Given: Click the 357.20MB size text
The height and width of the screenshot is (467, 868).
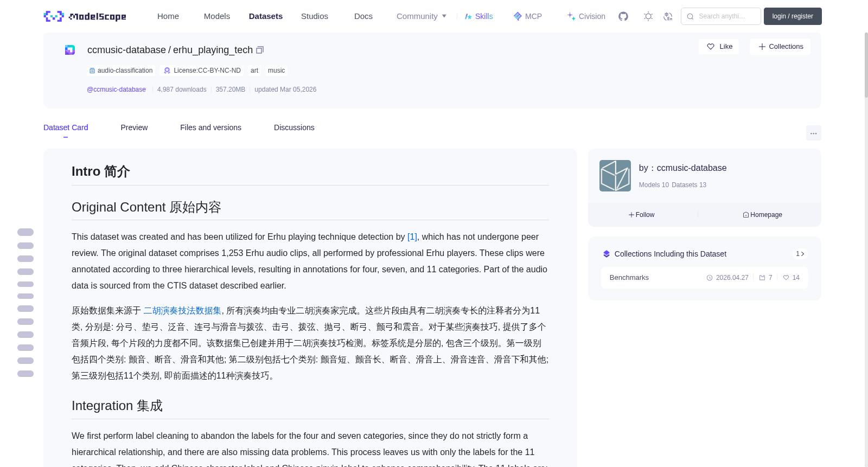Looking at the screenshot, I should point(231,89).
